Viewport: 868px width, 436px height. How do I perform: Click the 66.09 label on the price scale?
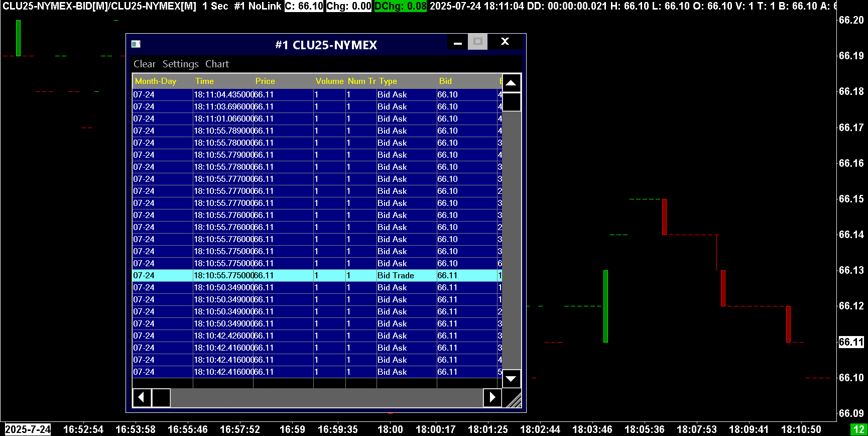click(x=851, y=413)
